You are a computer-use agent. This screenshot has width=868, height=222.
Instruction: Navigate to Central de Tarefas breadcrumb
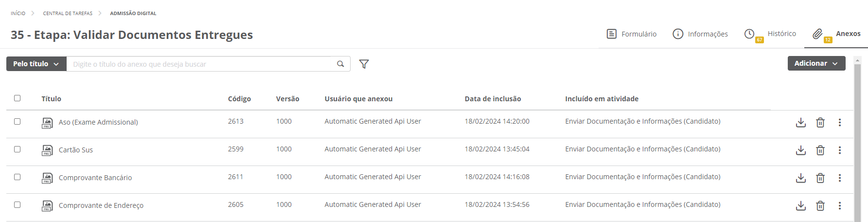[68, 14]
